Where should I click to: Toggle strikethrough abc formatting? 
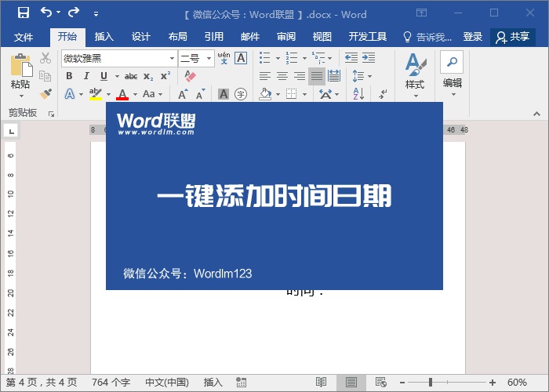[x=131, y=76]
